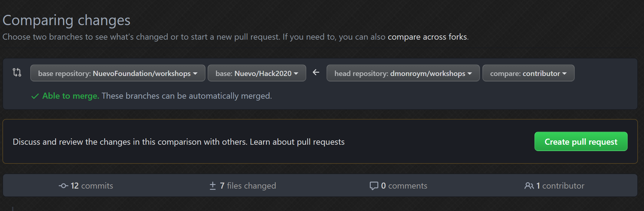Viewport: 644px width, 211px height.
Task: Click the commit icon beside 12 commits
Action: point(63,186)
